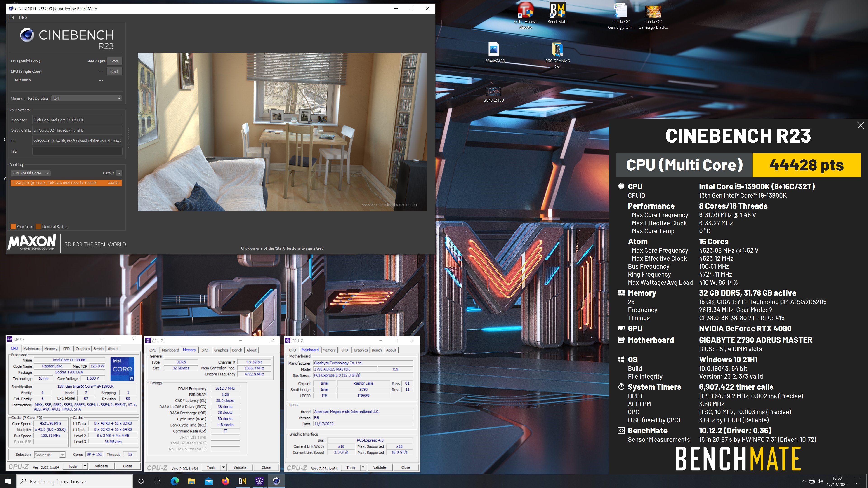This screenshot has width=868, height=488.
Task: Open the BenchMate desktop icon
Action: coord(557,13)
